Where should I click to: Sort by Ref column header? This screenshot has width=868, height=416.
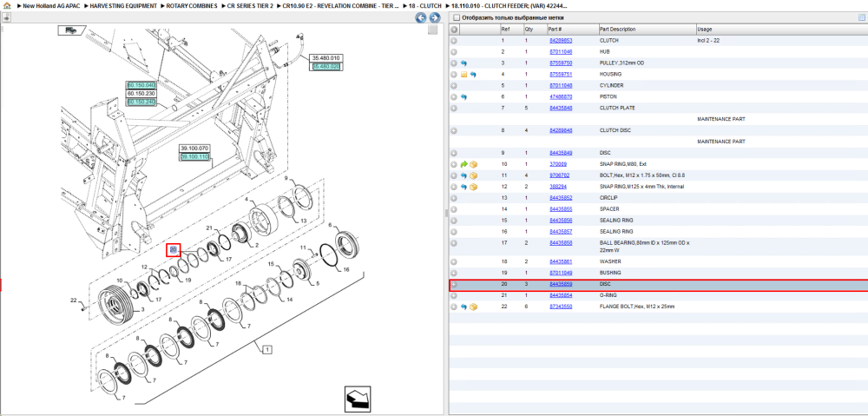[x=511, y=30]
